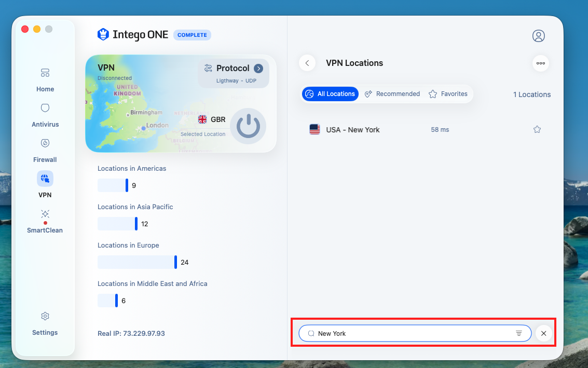Viewport: 588px width, 368px height.
Task: Click the VPN Locations heading
Action: click(x=354, y=63)
